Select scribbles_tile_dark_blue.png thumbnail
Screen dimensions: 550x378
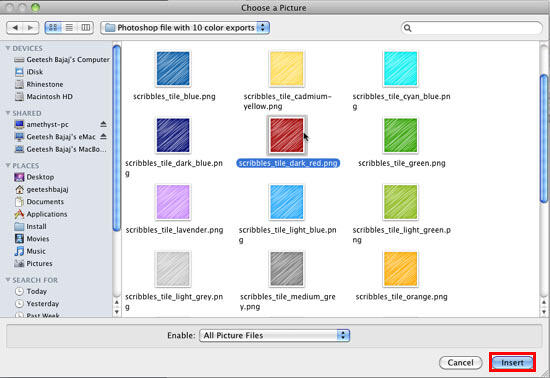173,135
